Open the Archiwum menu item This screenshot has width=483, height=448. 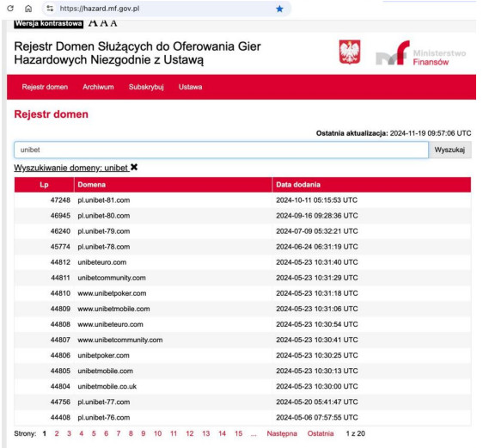click(x=98, y=87)
